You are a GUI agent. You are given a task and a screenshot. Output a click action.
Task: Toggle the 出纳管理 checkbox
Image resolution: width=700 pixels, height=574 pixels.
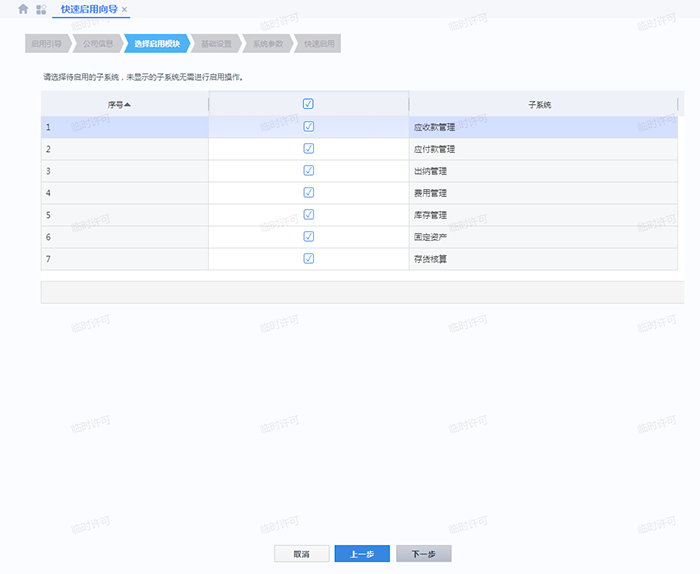coord(308,171)
